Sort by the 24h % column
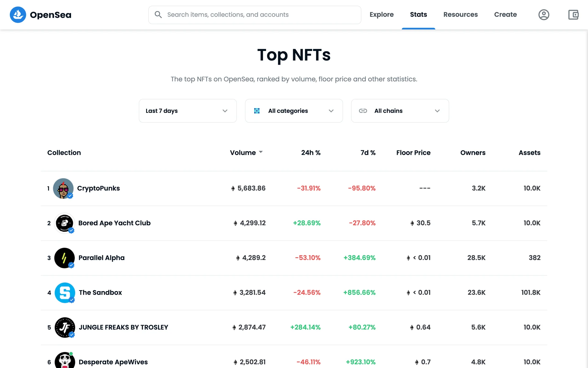 point(311,153)
